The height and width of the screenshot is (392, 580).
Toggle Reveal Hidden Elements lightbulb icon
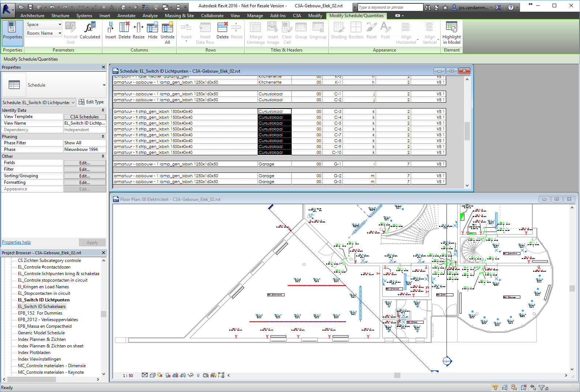click(198, 375)
